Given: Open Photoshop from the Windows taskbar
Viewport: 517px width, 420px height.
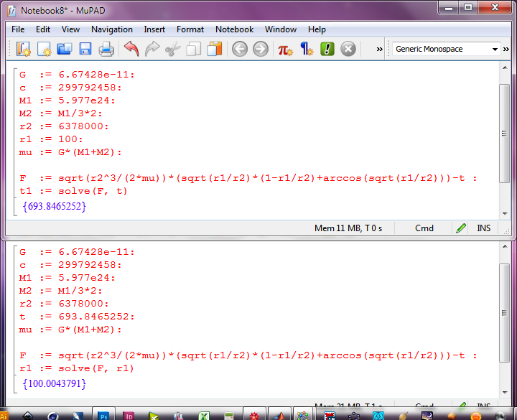Looking at the screenshot, I should 103,416.
